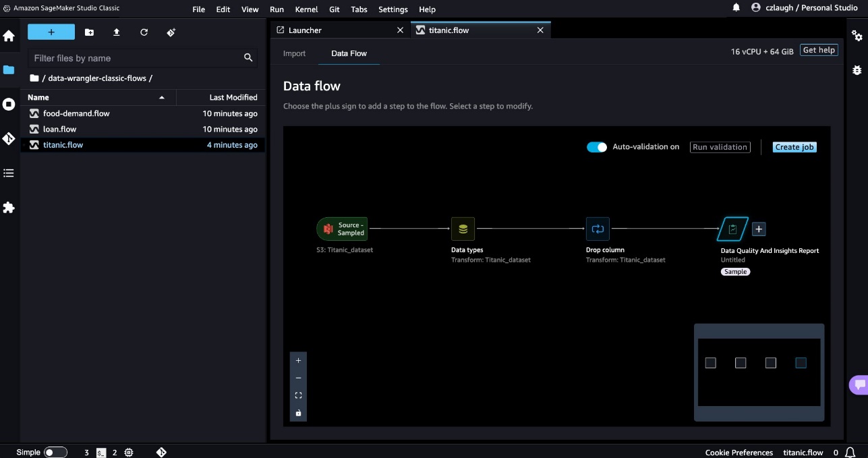Viewport: 868px width, 458px height.
Task: Open the loan.flow file
Action: point(59,129)
